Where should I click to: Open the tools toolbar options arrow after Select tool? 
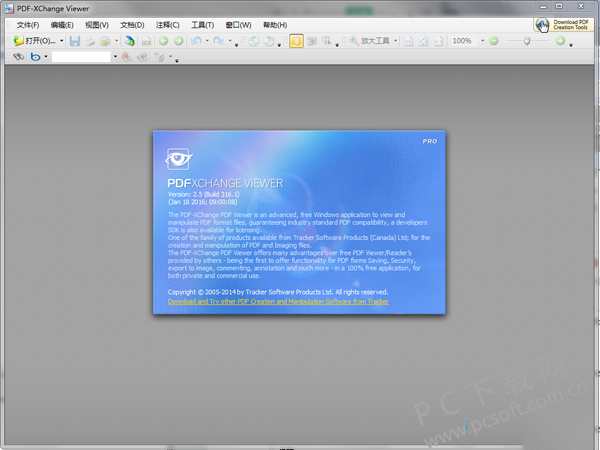[337, 45]
